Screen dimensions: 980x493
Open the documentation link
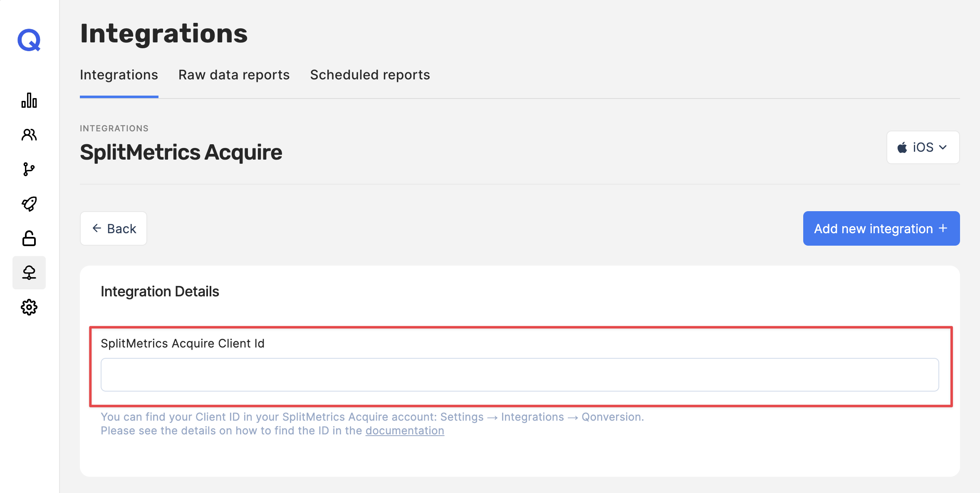[404, 431]
